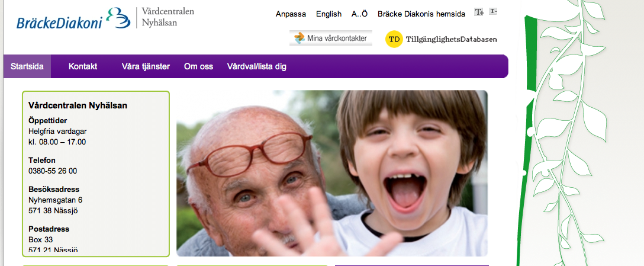Select Våra tjänster in navigation bar
The width and height of the screenshot is (644, 266).
tap(146, 66)
